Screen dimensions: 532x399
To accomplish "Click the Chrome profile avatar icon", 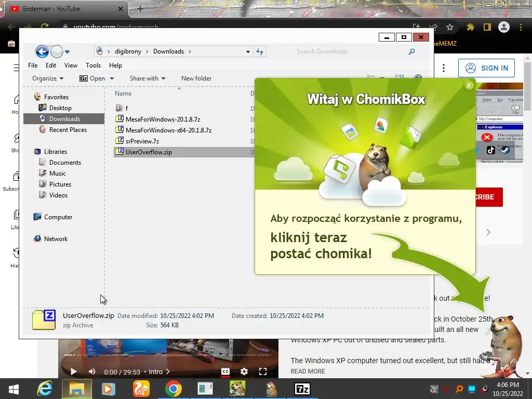I will click(504, 27).
